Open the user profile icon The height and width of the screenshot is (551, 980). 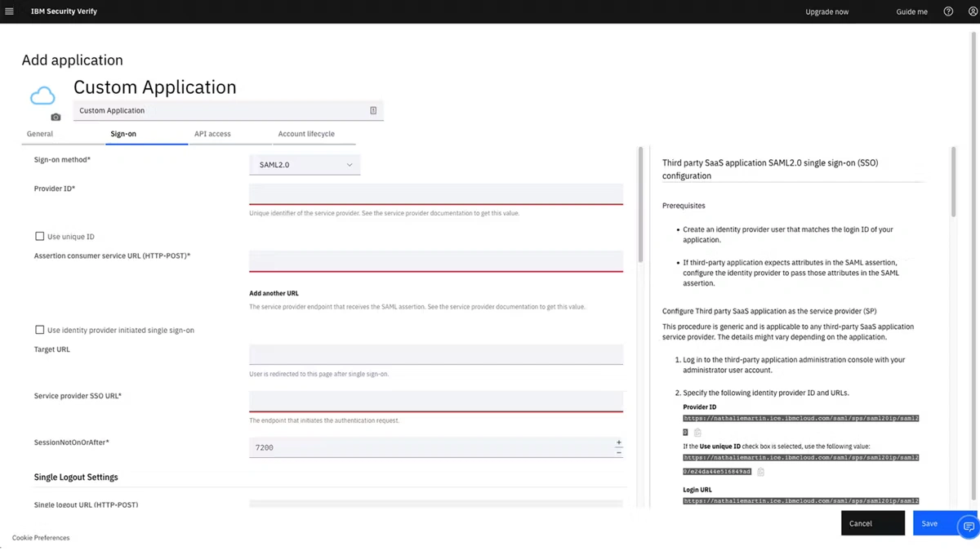tap(972, 11)
